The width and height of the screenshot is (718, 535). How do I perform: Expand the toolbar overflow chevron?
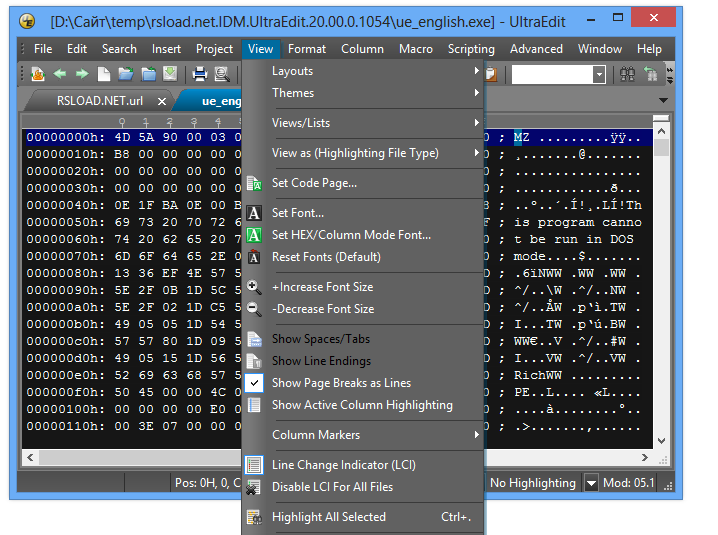(x=670, y=74)
